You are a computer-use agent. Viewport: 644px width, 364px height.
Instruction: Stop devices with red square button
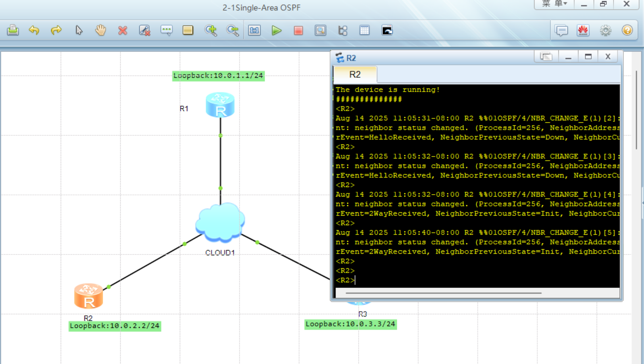pyautogui.click(x=298, y=30)
